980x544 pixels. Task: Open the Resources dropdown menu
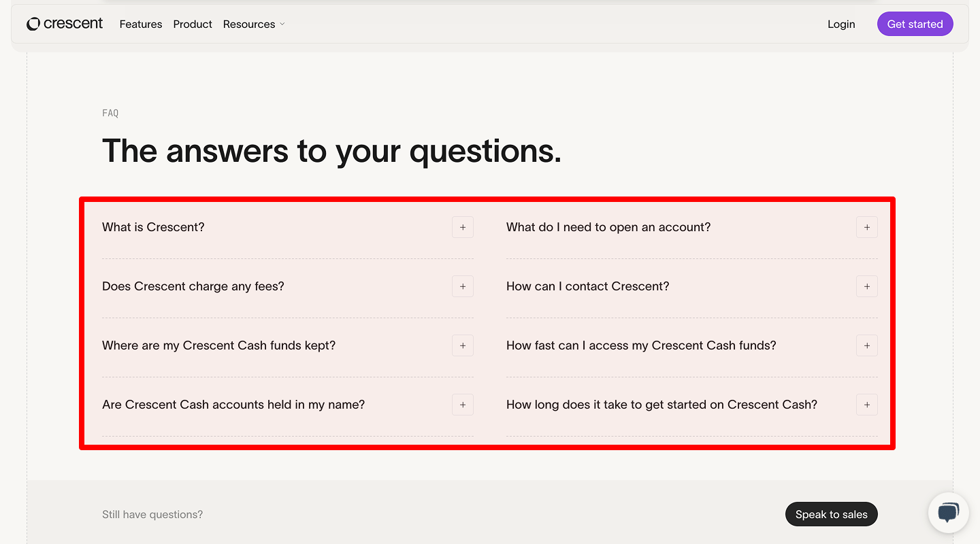pos(249,24)
